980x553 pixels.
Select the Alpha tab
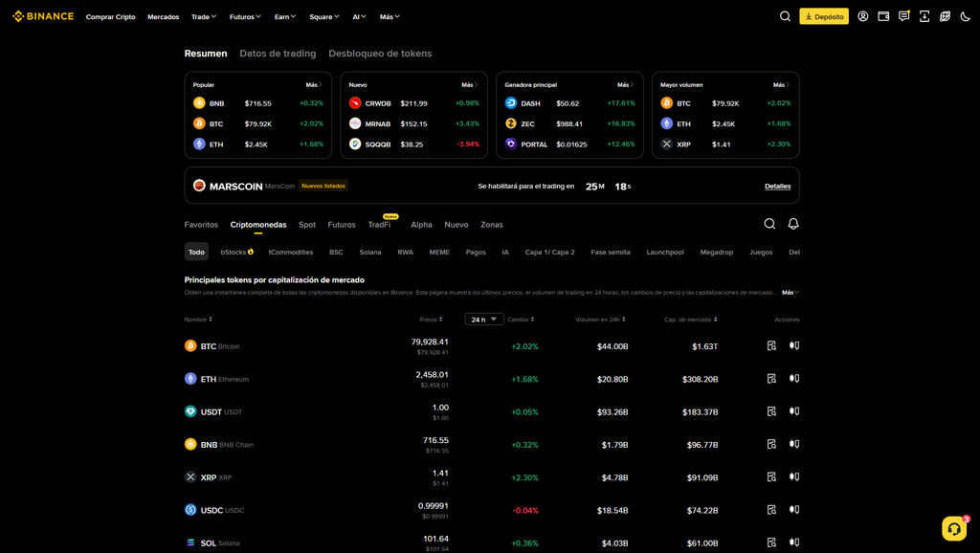tap(421, 224)
